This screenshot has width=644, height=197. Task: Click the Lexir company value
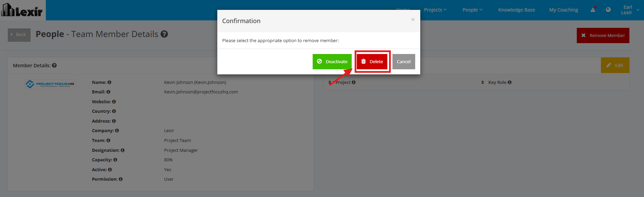pyautogui.click(x=169, y=131)
